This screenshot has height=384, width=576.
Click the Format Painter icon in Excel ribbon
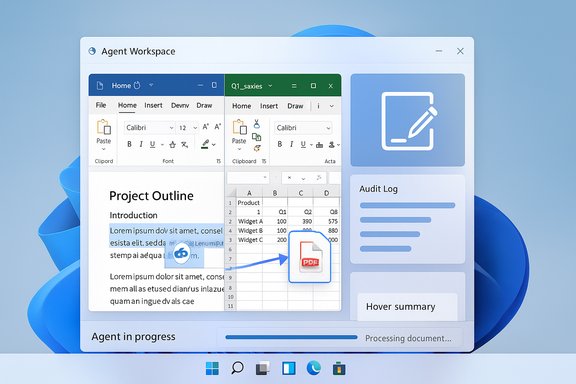(257, 148)
